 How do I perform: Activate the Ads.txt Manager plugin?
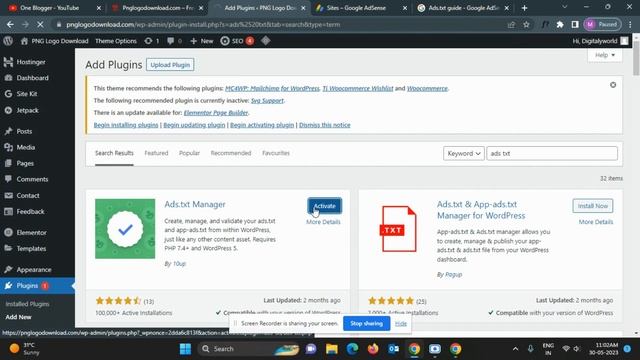(x=324, y=206)
